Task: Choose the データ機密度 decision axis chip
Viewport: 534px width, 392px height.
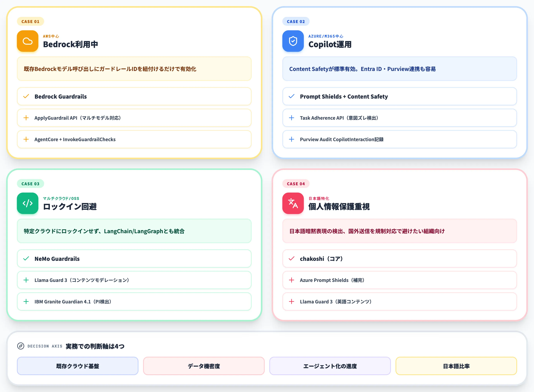Action: click(x=204, y=366)
